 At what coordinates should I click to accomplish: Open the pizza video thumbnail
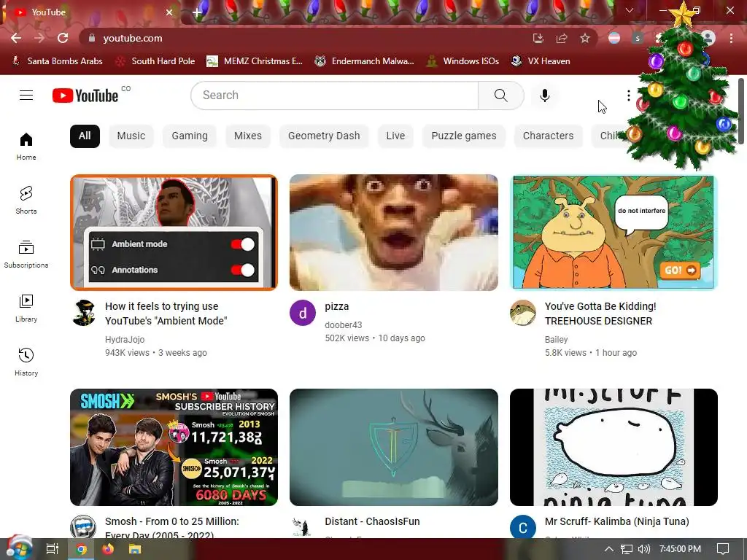(x=393, y=233)
